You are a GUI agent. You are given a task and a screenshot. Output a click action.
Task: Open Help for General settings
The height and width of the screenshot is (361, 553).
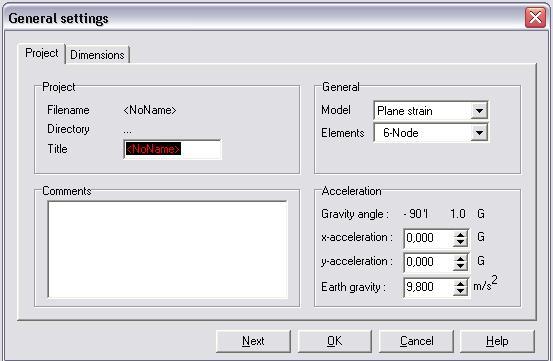(497, 341)
